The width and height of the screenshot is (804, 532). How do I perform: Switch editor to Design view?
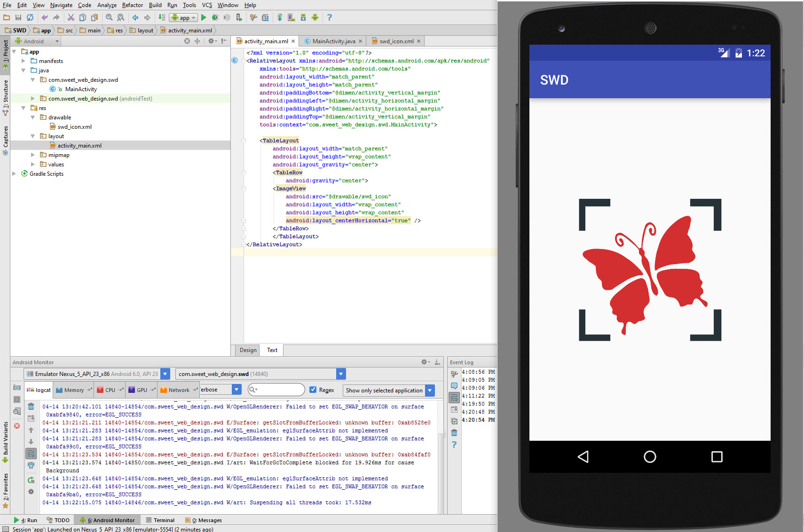[x=248, y=350]
